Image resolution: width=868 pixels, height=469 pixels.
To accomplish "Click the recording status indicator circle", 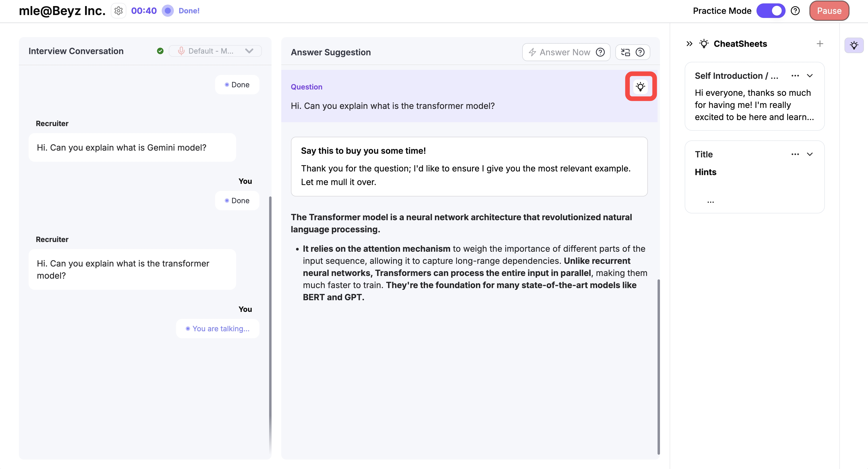I will pos(168,11).
